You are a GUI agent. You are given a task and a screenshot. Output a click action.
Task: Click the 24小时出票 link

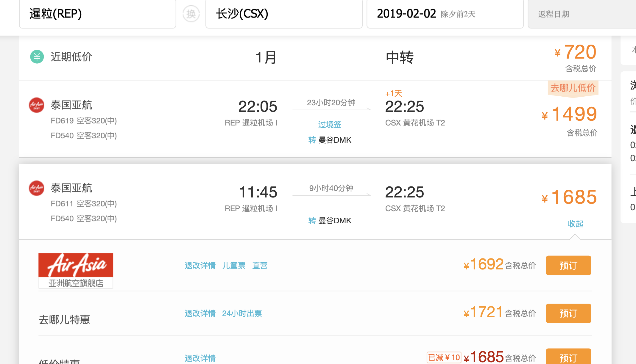pos(242,313)
